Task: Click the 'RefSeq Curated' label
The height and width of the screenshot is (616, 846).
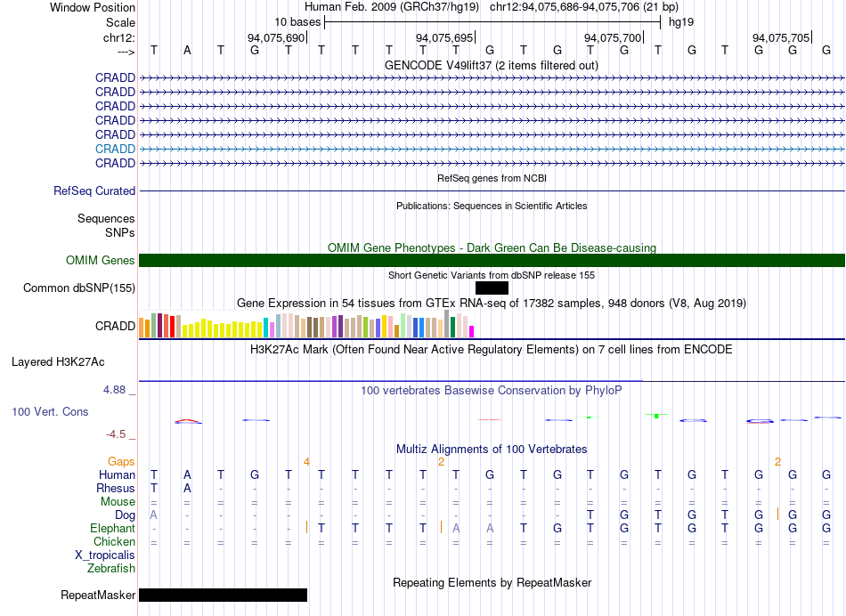Action: tap(94, 191)
